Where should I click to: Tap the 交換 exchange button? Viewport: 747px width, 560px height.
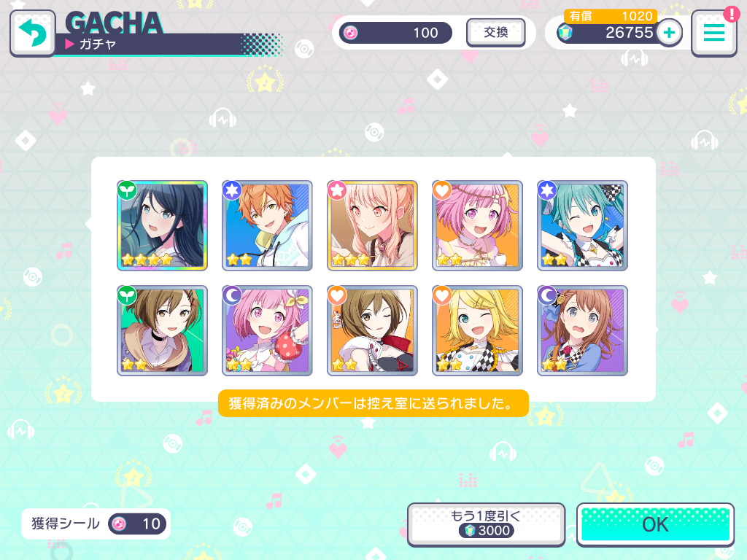(x=495, y=32)
